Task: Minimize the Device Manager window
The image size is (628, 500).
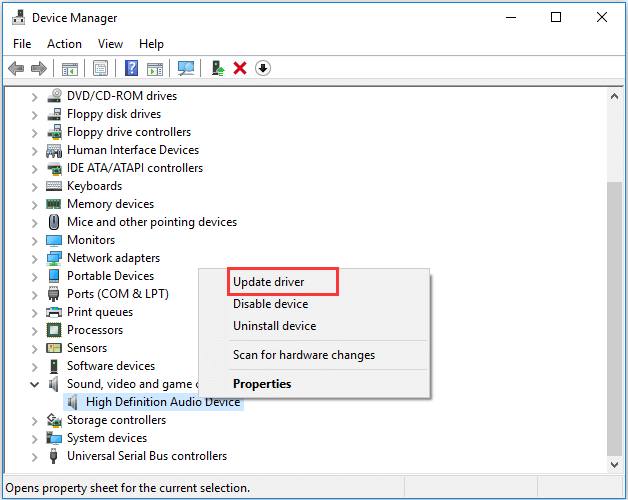Action: pos(511,17)
